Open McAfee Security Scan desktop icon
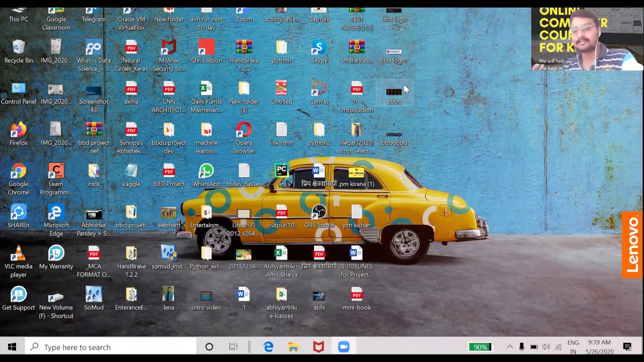Viewport: 644px width, 362px height. click(169, 56)
